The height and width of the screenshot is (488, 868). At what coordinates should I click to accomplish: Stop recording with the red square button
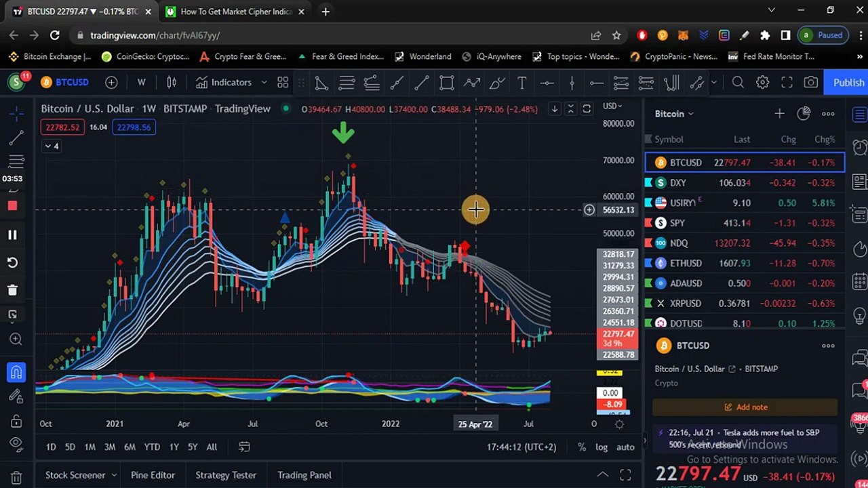(12, 206)
